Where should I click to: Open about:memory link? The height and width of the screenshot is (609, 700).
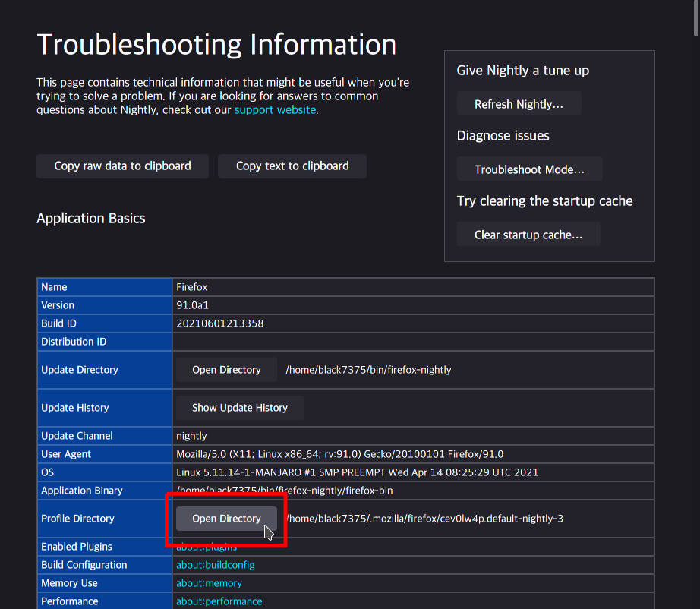(x=209, y=583)
